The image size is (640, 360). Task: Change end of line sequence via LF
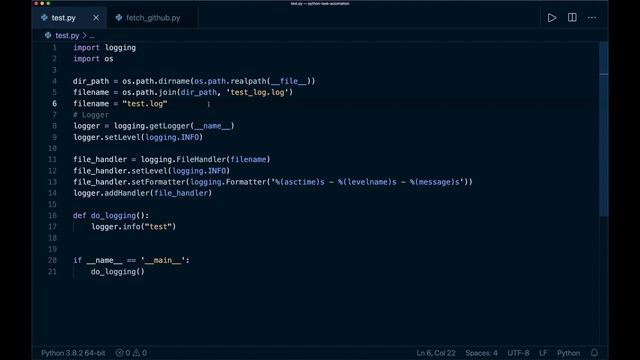pos(543,353)
